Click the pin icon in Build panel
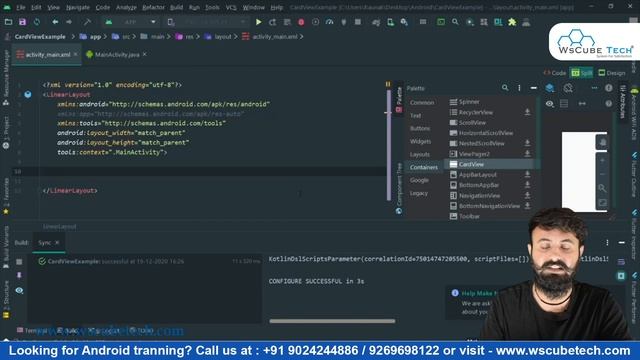This screenshot has height=360, width=640. pyautogui.click(x=19, y=276)
